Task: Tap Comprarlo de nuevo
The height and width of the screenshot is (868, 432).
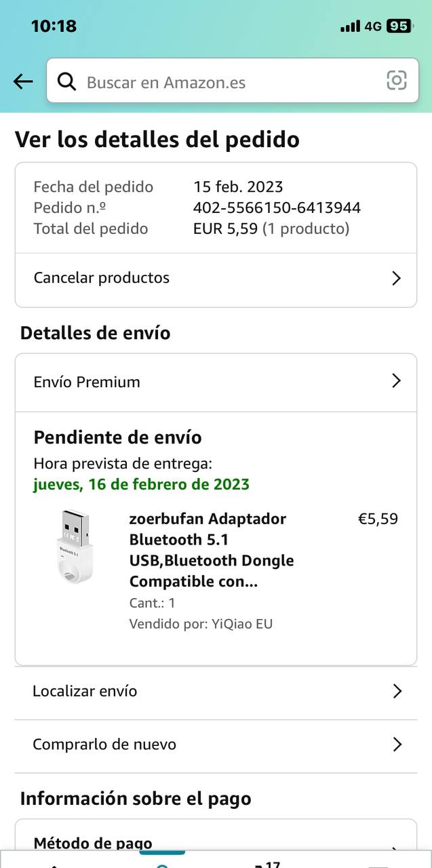Action: (104, 745)
